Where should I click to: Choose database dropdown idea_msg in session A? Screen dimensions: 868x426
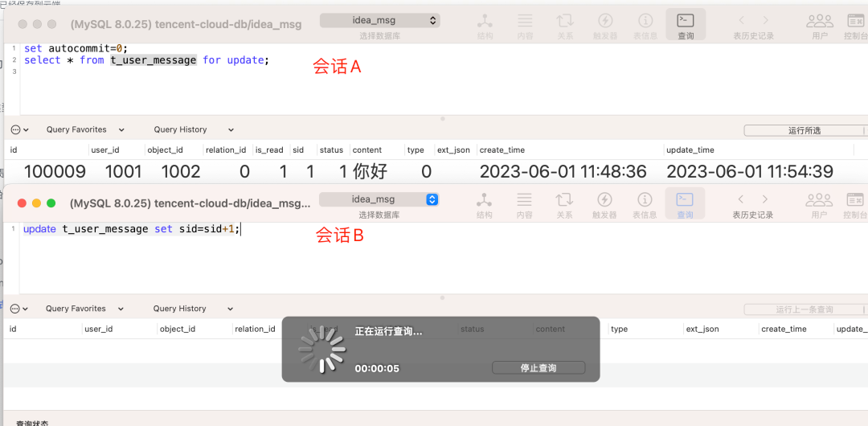click(x=379, y=21)
